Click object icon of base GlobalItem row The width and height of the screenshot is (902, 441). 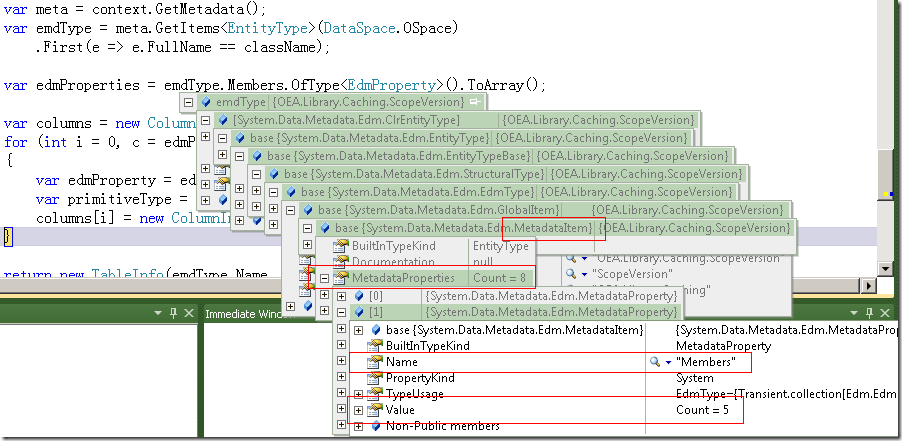[x=308, y=210]
